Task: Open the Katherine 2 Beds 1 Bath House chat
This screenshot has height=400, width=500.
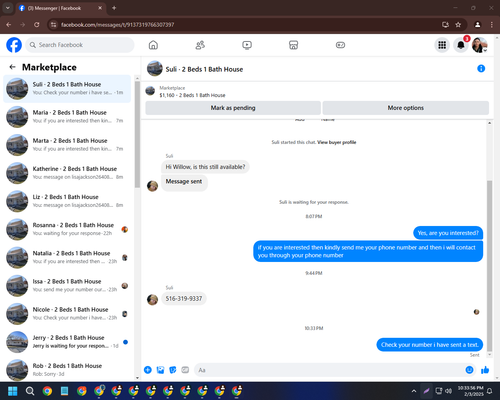Action: pos(67,173)
